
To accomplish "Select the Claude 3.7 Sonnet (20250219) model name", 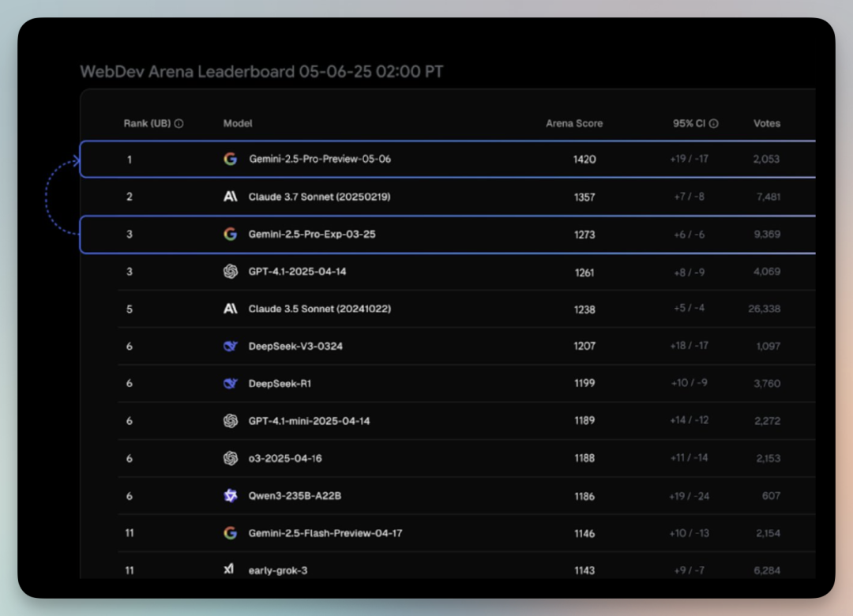I will click(x=319, y=197).
